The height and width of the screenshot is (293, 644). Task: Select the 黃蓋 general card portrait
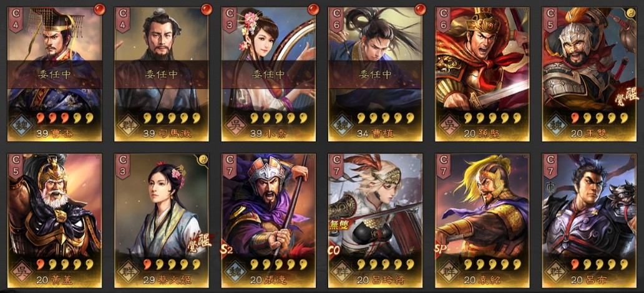[x=54, y=220]
